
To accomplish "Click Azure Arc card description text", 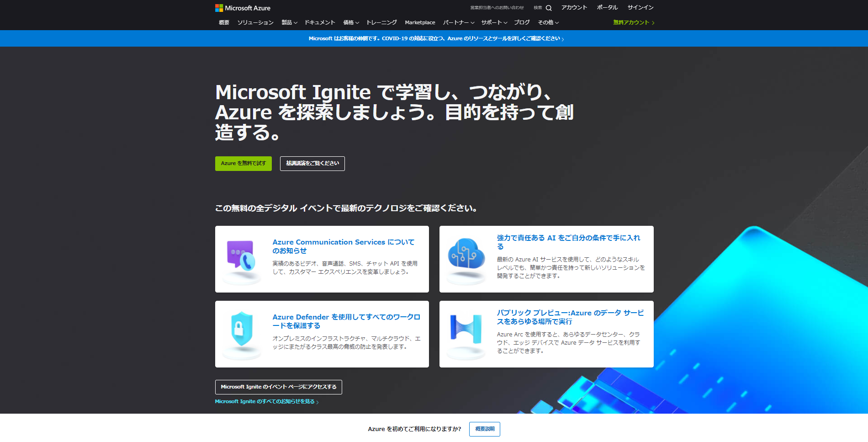I will pos(569,343).
